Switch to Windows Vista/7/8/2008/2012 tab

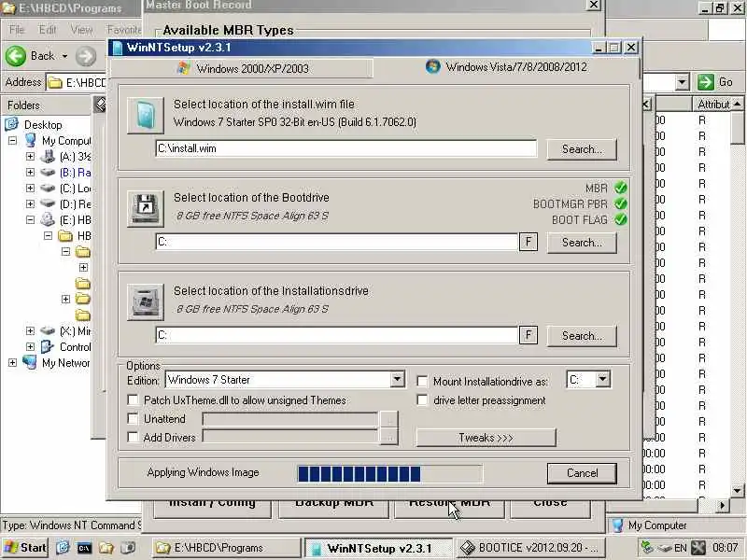506,67
